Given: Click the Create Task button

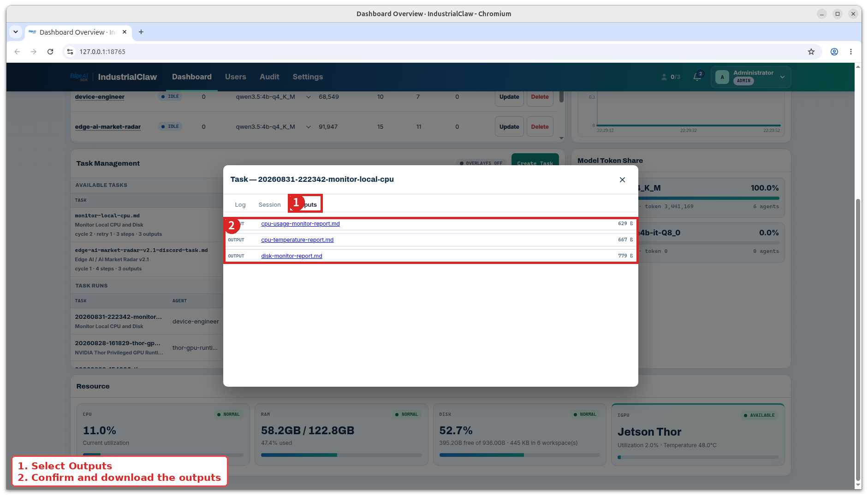Looking at the screenshot, I should tap(535, 160).
